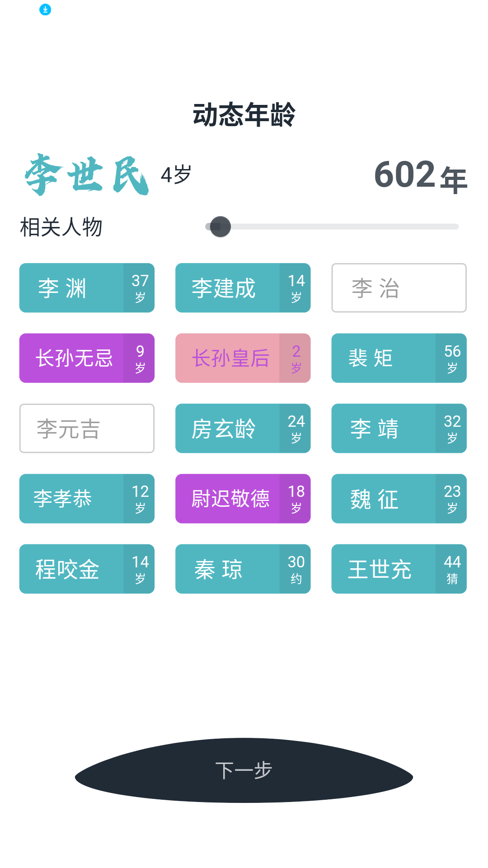This screenshot has width=488, height=868.
Task: Tap the outlined 李元吉 card
Action: tap(87, 429)
